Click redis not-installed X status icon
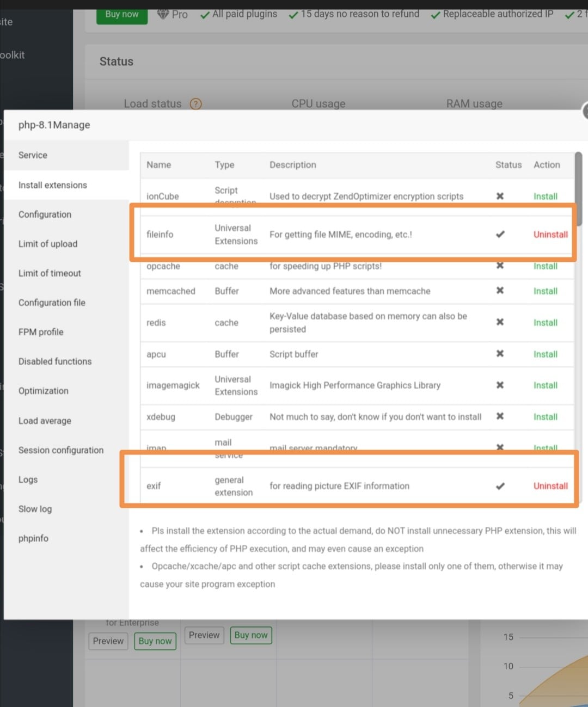 tap(500, 322)
